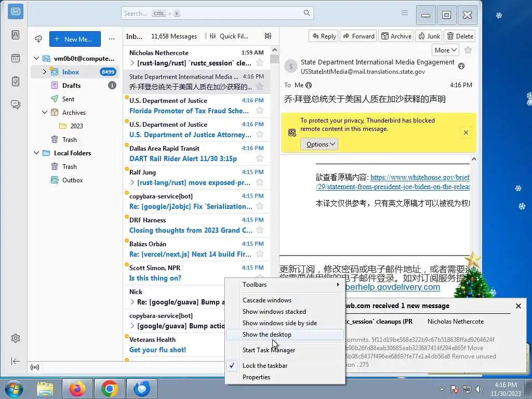532x399 pixels.
Task: Open the Calendar space icon
Action: (x=16, y=58)
